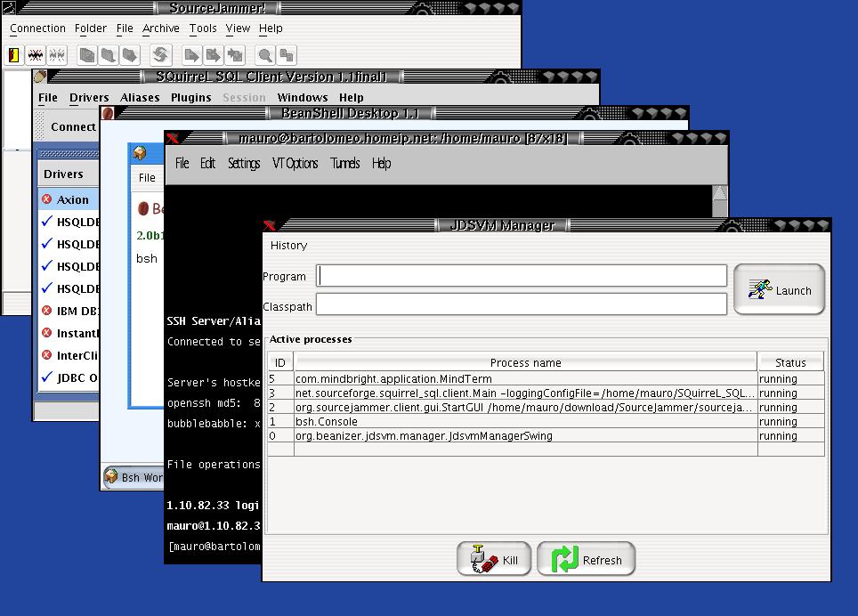The height and width of the screenshot is (616, 858).
Task: Click the Status column header
Action: point(790,362)
